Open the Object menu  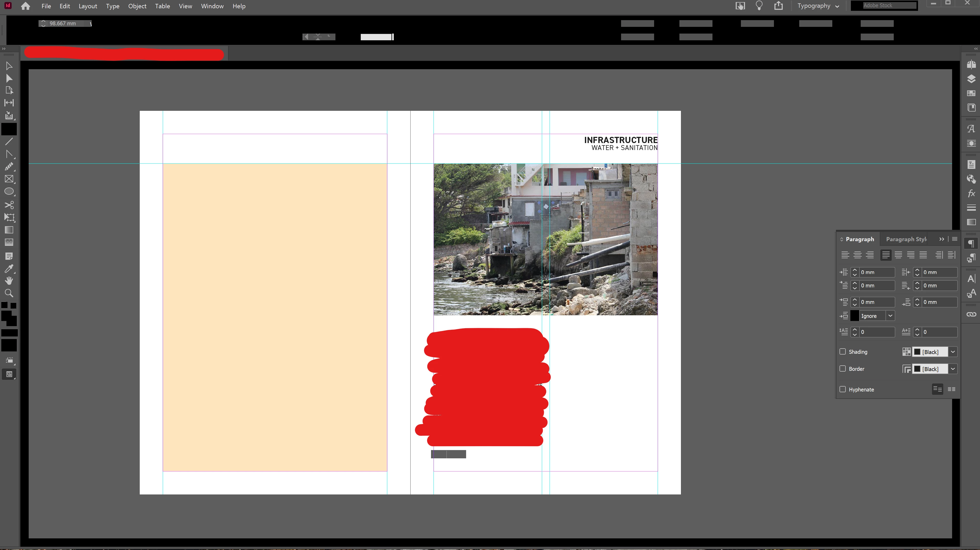point(137,6)
